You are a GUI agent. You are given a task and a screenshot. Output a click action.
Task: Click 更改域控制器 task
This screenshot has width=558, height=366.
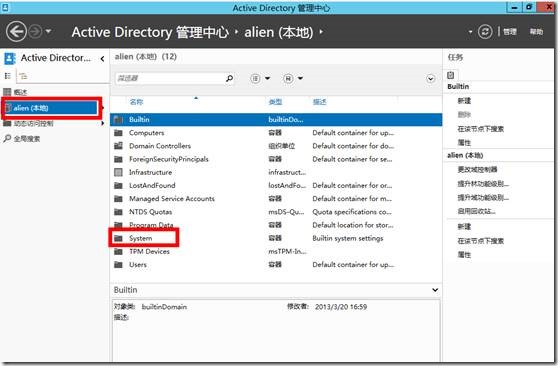tap(477, 169)
